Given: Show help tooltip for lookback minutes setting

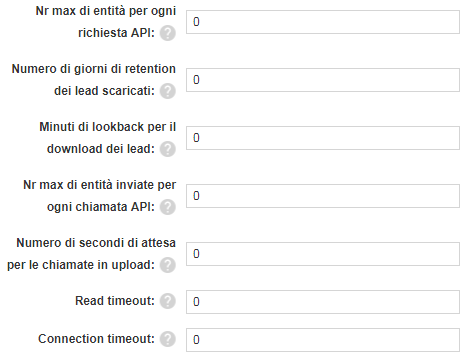Looking at the screenshot, I should [x=167, y=149].
